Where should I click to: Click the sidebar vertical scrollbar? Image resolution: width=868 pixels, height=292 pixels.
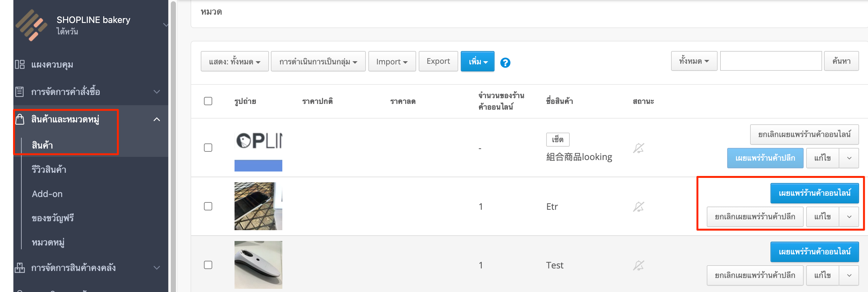pos(173,146)
